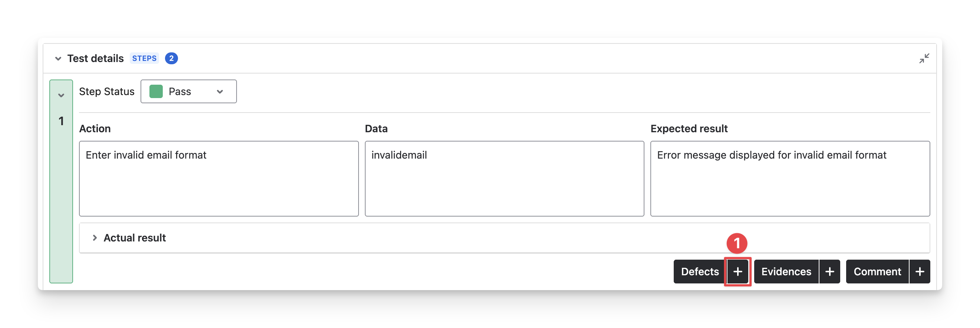Open the Step Status Pass dropdown
The height and width of the screenshot is (328, 980).
(x=188, y=91)
